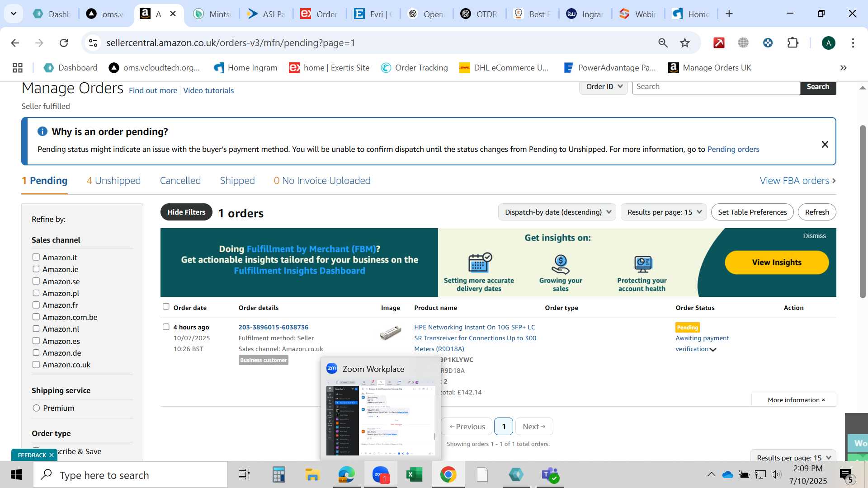Click the product image thumbnail of the transceiver
This screenshot has height=488, width=868.
click(x=390, y=333)
